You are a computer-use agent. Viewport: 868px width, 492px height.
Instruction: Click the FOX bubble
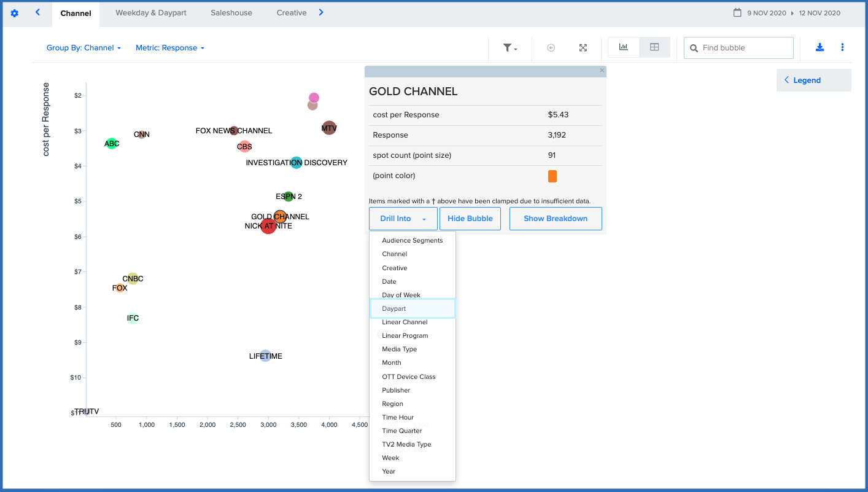[120, 287]
